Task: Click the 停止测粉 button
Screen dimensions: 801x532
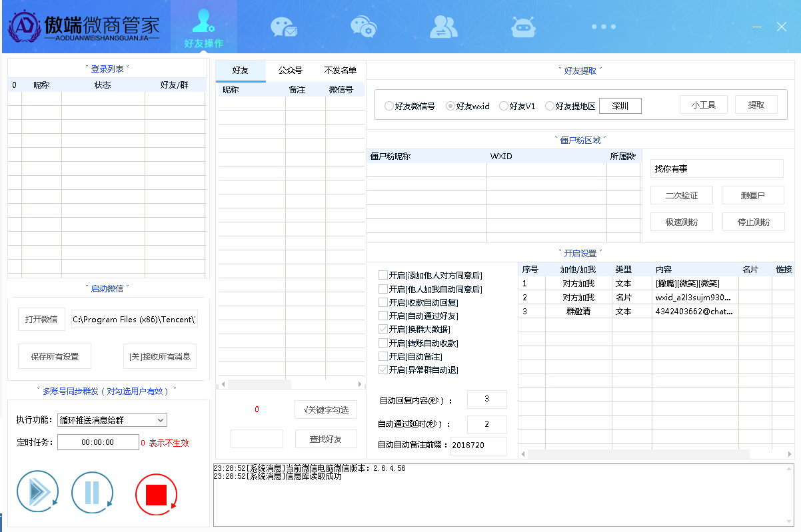Action: pyautogui.click(x=754, y=222)
